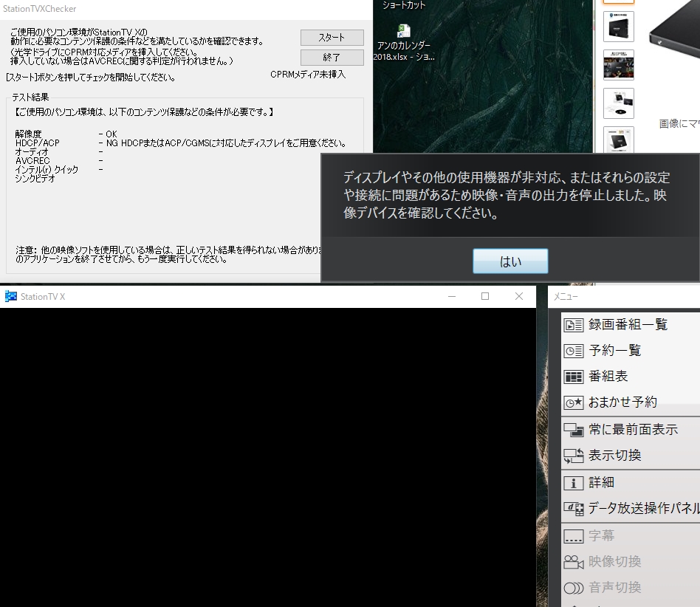700x607 pixels.
Task: Open the アンのカレンダー2018.xlsx desktop shortcut
Action: (404, 44)
